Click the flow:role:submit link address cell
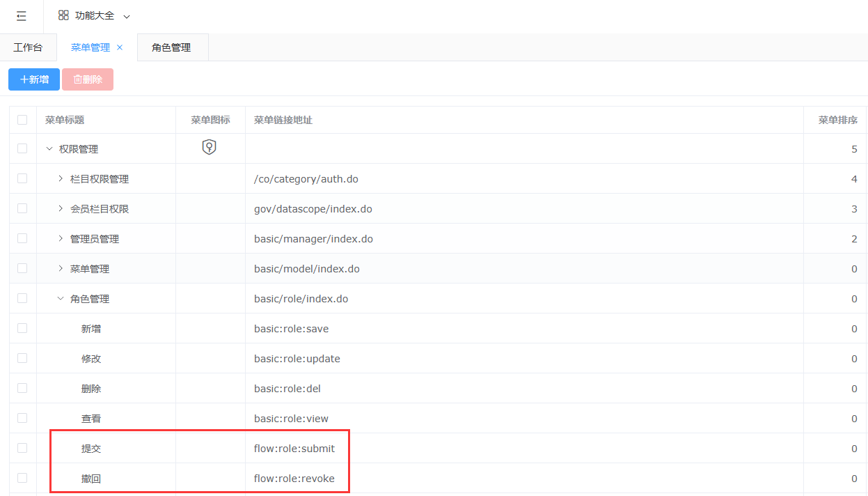 (294, 449)
